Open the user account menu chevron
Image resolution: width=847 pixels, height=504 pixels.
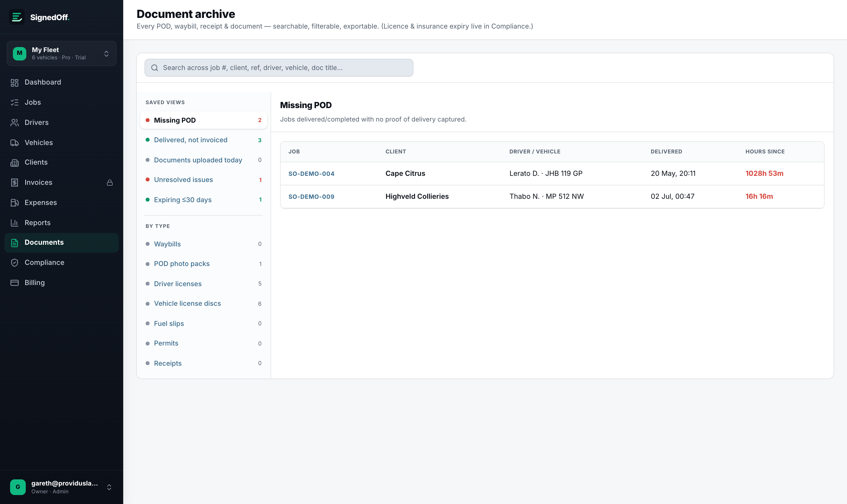(109, 487)
